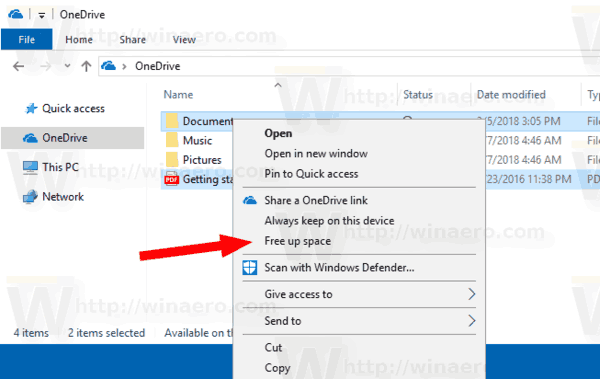The image size is (600, 379).
Task: Choose Free up space menu entry
Action: pos(297,241)
